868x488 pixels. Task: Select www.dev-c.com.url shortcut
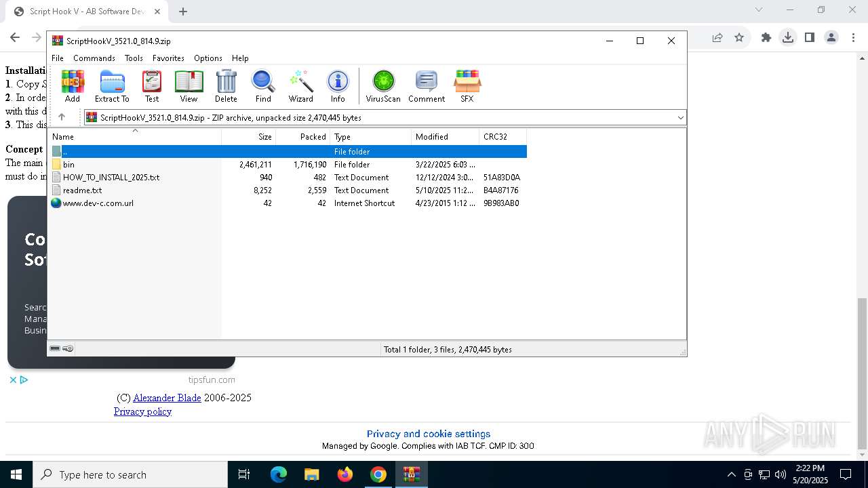coord(288,203)
